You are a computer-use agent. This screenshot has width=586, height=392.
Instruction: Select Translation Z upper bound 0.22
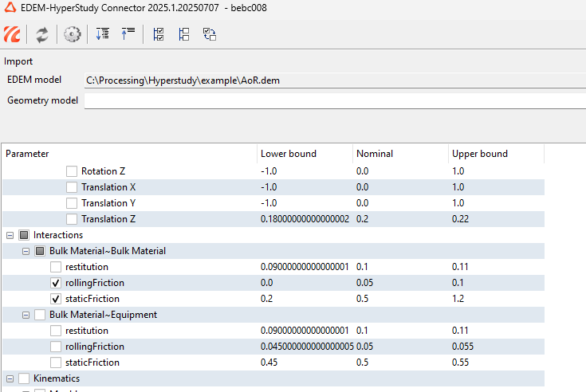(x=460, y=219)
